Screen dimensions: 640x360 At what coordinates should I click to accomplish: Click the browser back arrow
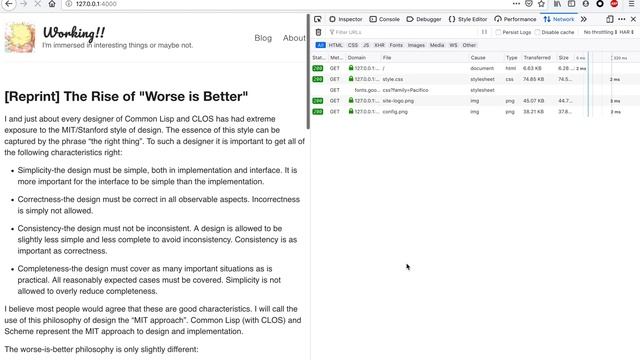[9, 4]
